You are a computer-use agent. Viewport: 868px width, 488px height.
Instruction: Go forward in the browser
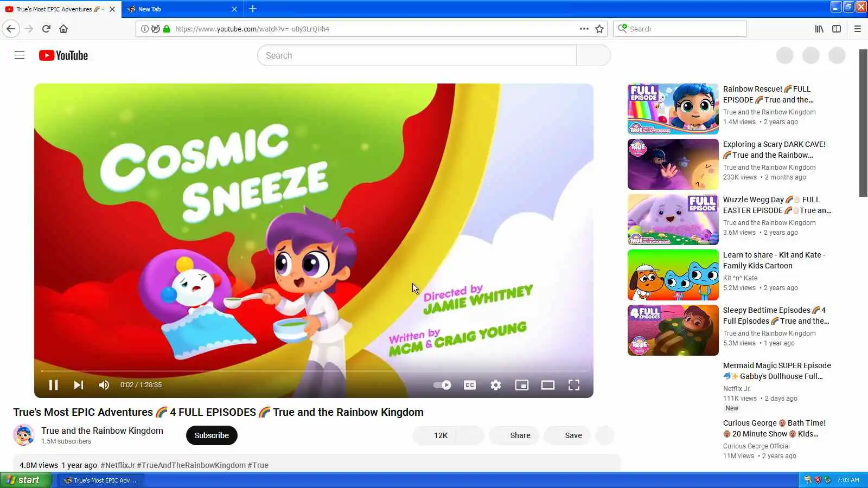click(x=29, y=29)
